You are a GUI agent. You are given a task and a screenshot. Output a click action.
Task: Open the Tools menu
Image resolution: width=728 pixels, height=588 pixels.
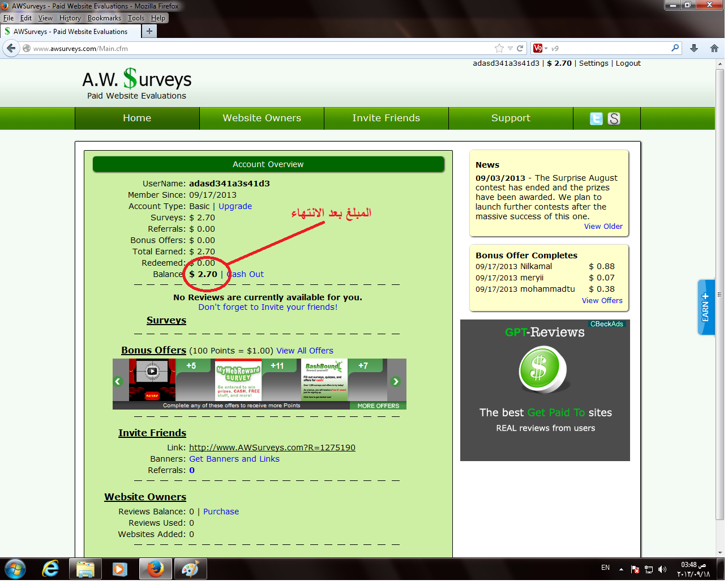[136, 18]
